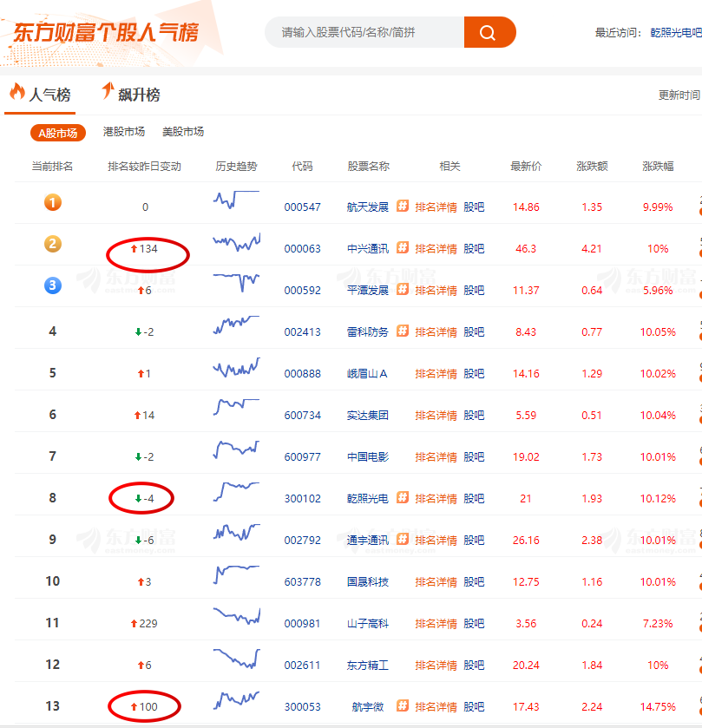Click the orange tag icon beside 航宇微
The width and height of the screenshot is (702, 728).
pyautogui.click(x=403, y=705)
